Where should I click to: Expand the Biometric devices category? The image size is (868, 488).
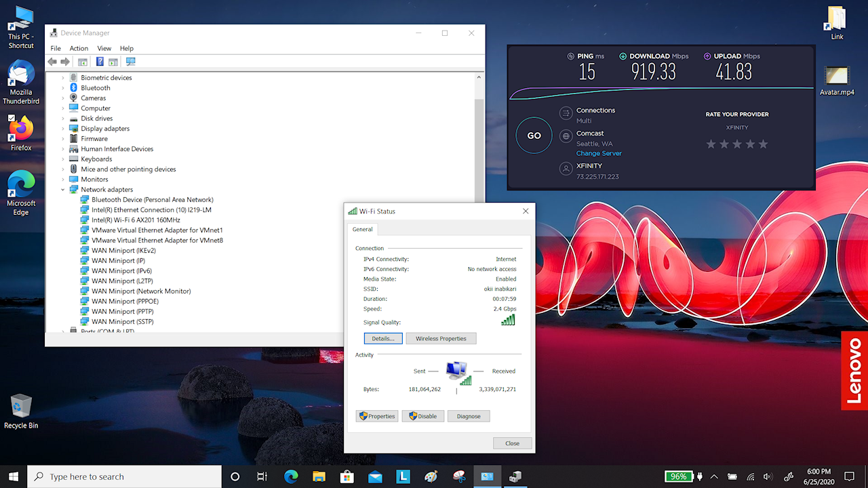coord(63,78)
